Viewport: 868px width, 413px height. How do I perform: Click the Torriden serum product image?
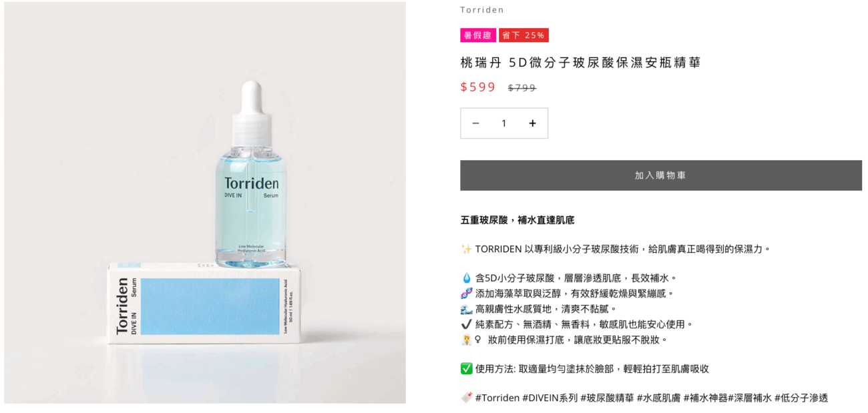click(x=205, y=203)
